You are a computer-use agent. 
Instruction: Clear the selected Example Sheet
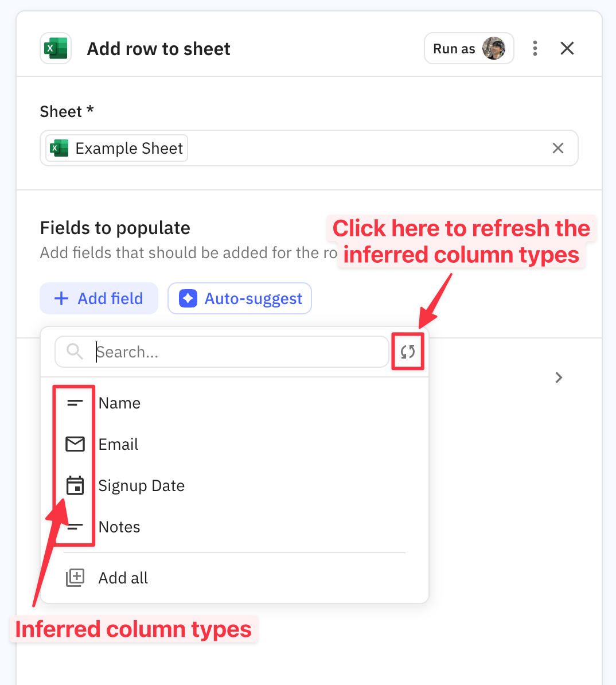tap(557, 148)
